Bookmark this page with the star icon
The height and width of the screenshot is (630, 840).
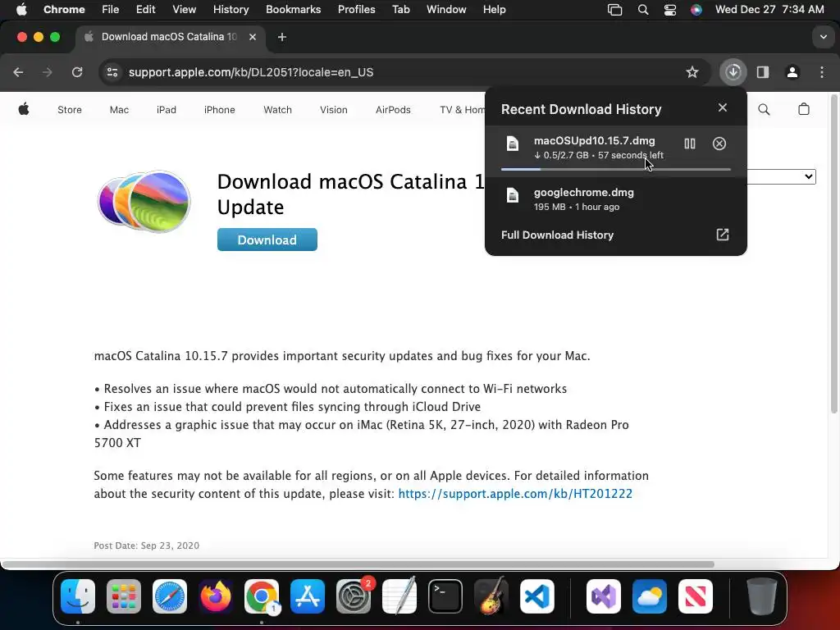pyautogui.click(x=692, y=72)
